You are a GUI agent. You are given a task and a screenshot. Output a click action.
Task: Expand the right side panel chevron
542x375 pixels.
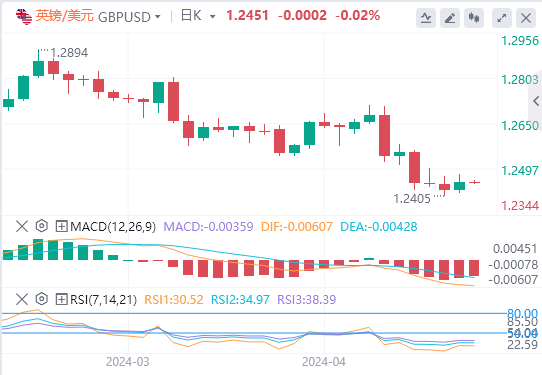(536, 101)
